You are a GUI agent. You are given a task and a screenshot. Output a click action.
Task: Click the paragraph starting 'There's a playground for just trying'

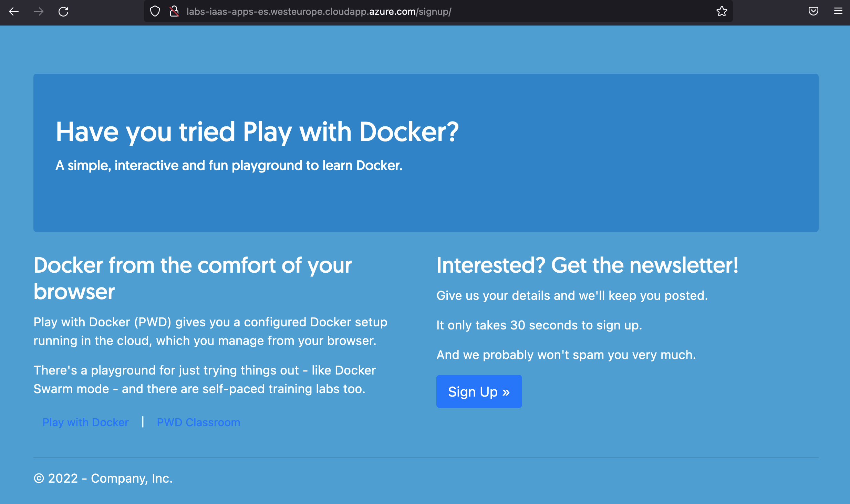205,379
